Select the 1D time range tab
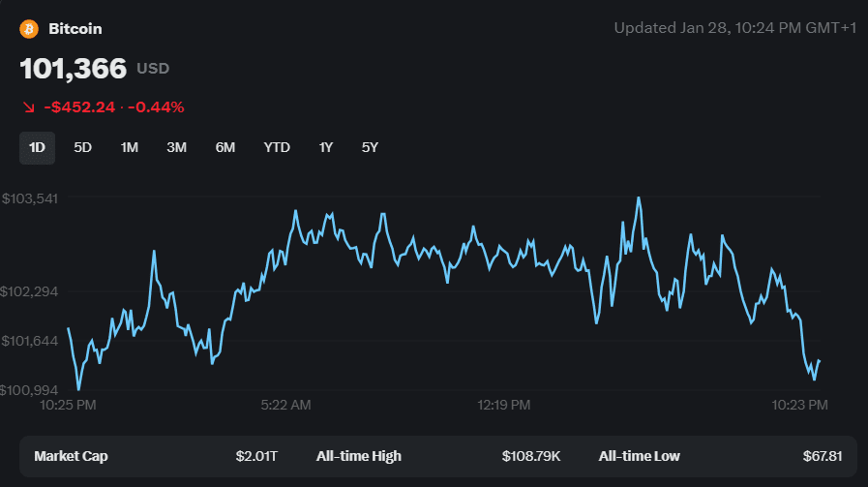This screenshot has width=868, height=487. [37, 148]
